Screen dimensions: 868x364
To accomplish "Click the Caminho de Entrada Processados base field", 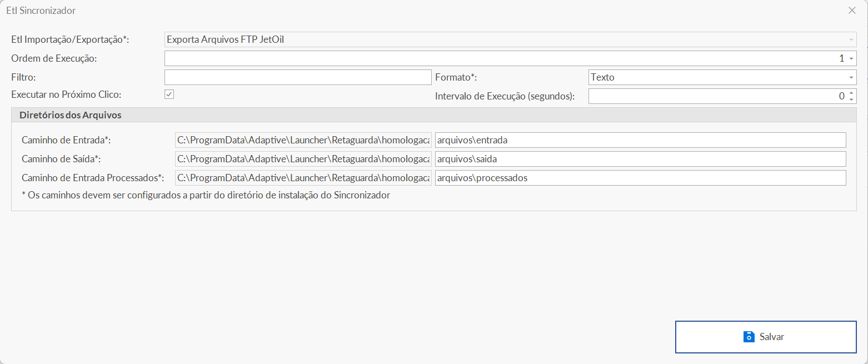I will pos(303,178).
